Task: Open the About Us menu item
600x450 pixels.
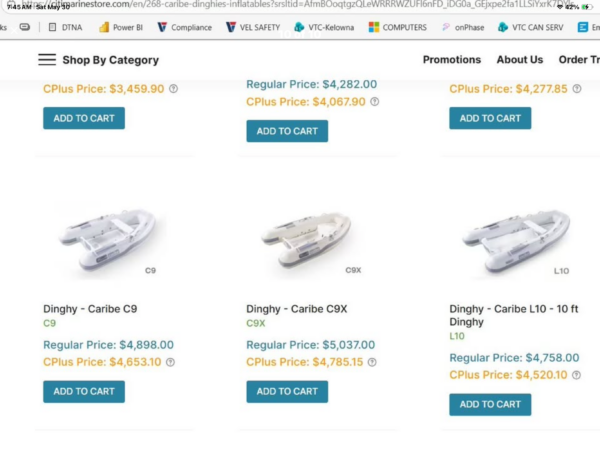Action: (520, 60)
